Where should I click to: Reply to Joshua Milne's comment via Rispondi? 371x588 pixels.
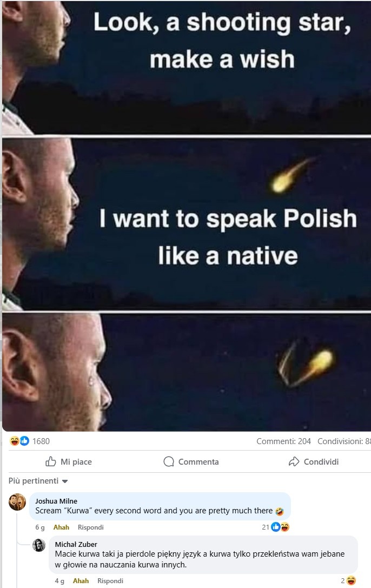click(x=91, y=527)
